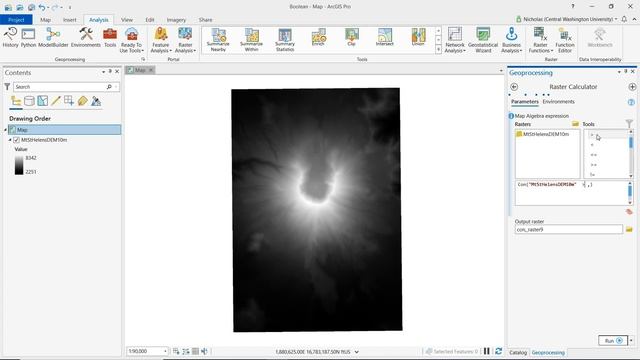Click in the Contents search box
The width and height of the screenshot is (640, 360).
click(x=60, y=87)
